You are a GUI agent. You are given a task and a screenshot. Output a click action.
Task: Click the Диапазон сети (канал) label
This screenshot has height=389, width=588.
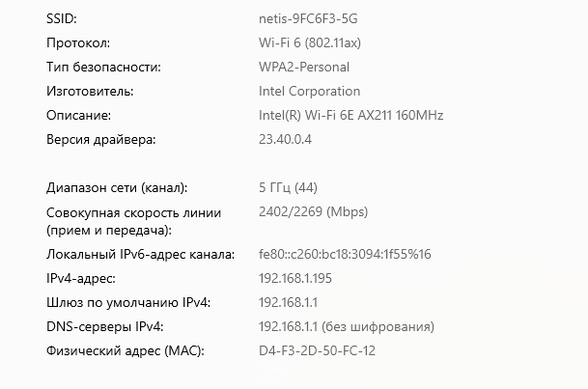click(x=117, y=186)
